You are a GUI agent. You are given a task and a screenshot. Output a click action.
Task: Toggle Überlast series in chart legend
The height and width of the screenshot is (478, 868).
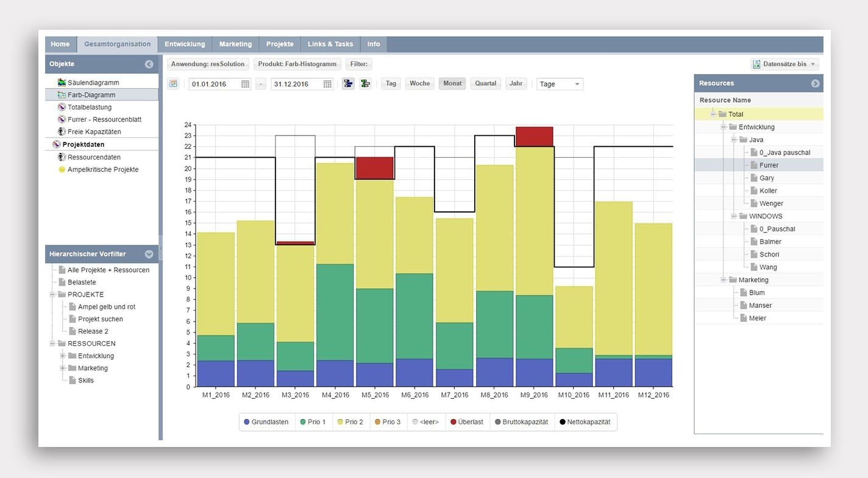click(466, 422)
